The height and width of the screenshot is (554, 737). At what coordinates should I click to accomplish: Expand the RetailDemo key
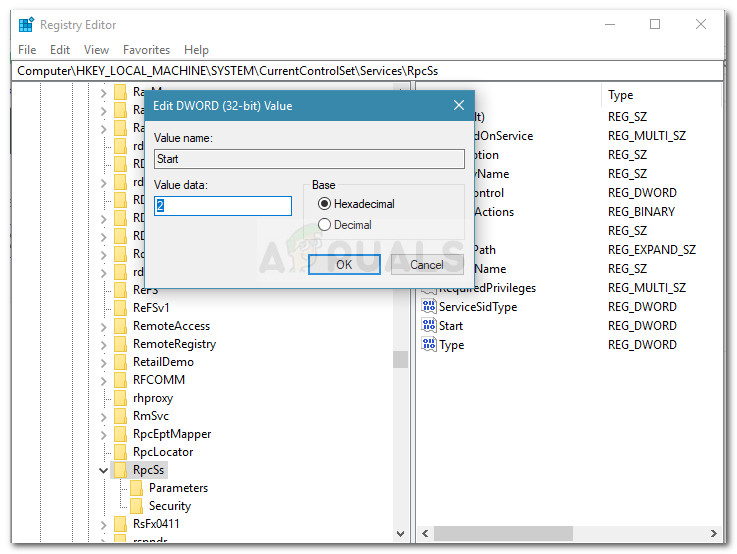[x=103, y=363]
